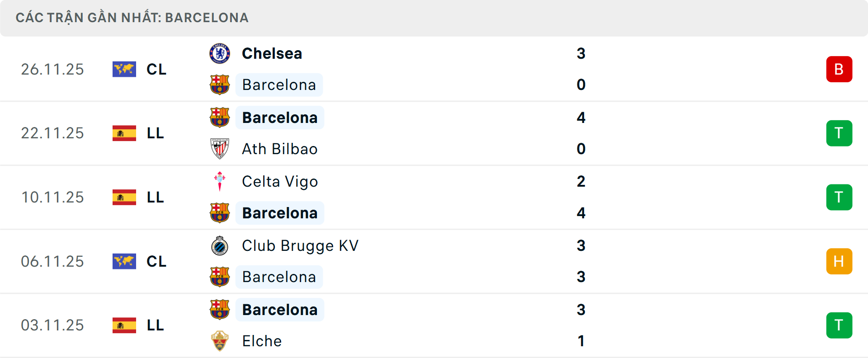
Task: Click the highlighted Barcelona name in the Elche row
Action: click(x=280, y=310)
